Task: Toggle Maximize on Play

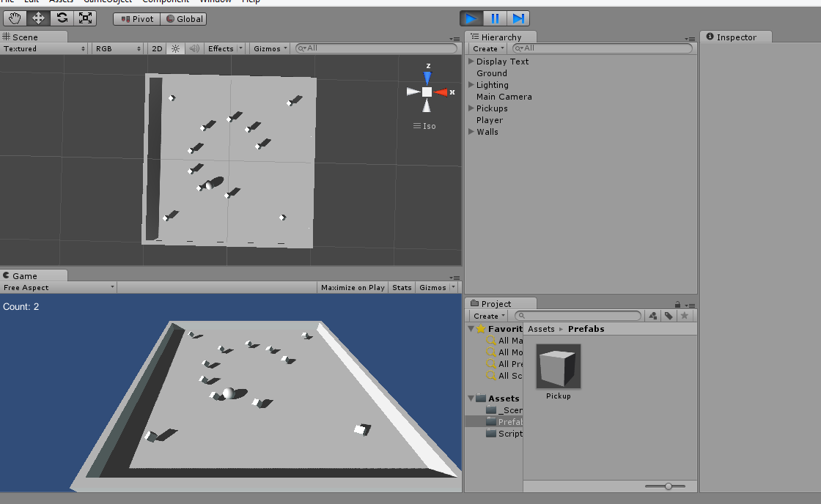Action: (x=353, y=287)
